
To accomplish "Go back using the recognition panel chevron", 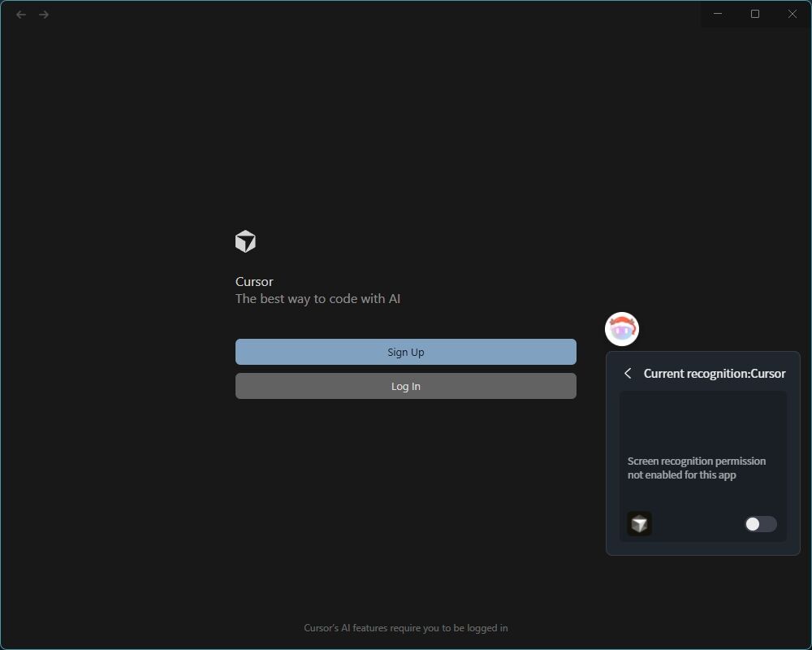I will 628,373.
